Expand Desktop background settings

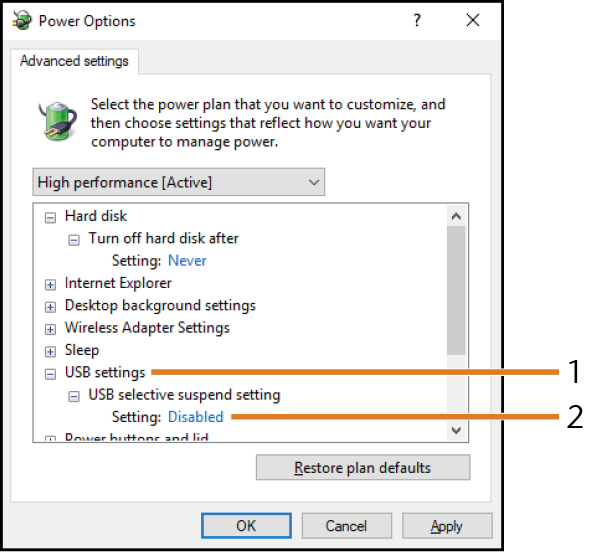point(50,307)
